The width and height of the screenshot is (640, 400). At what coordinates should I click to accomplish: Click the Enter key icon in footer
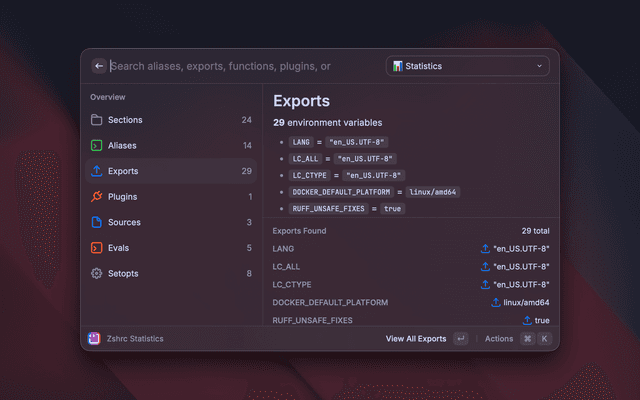click(x=460, y=339)
